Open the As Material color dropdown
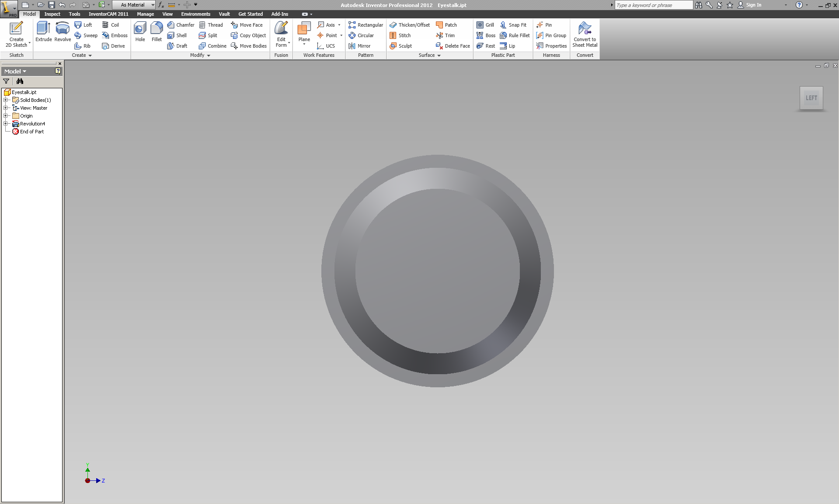Image resolution: width=839 pixels, height=504 pixels. coord(134,5)
